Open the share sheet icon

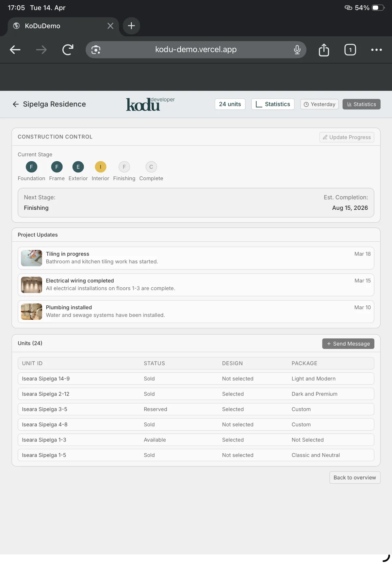(x=324, y=50)
